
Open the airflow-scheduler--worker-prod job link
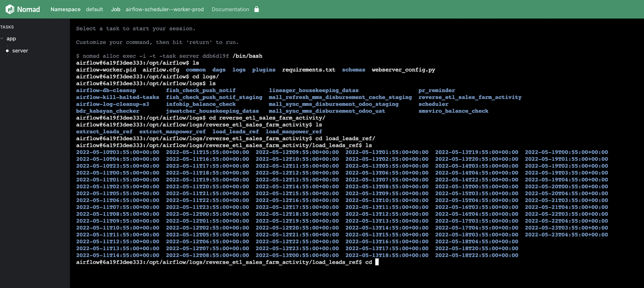(164, 9)
